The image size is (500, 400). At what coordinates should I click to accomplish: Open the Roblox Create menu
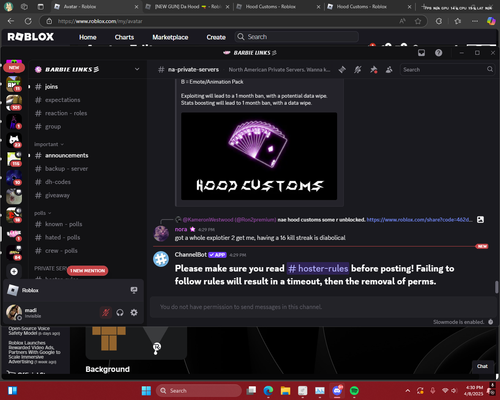216,37
